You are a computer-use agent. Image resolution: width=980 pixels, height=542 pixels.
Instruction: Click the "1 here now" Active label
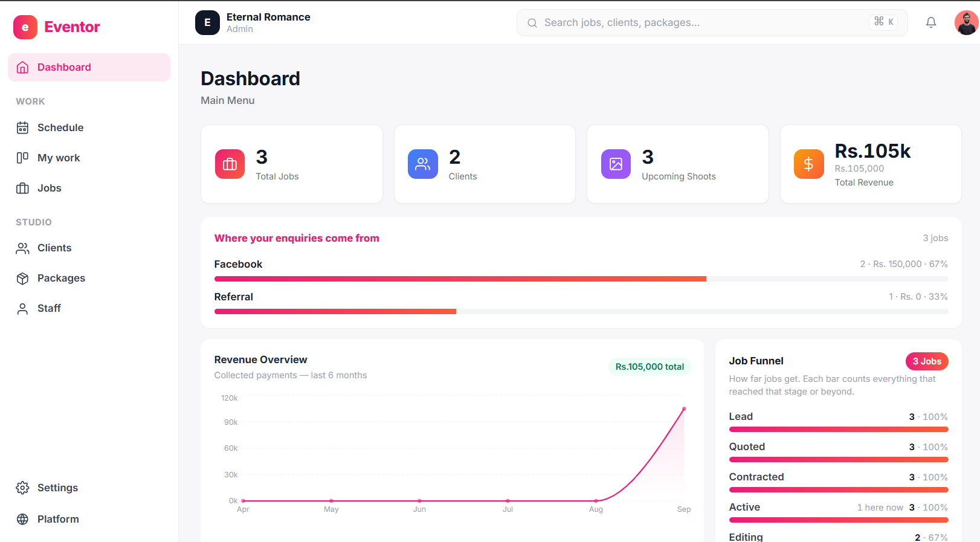pos(880,508)
